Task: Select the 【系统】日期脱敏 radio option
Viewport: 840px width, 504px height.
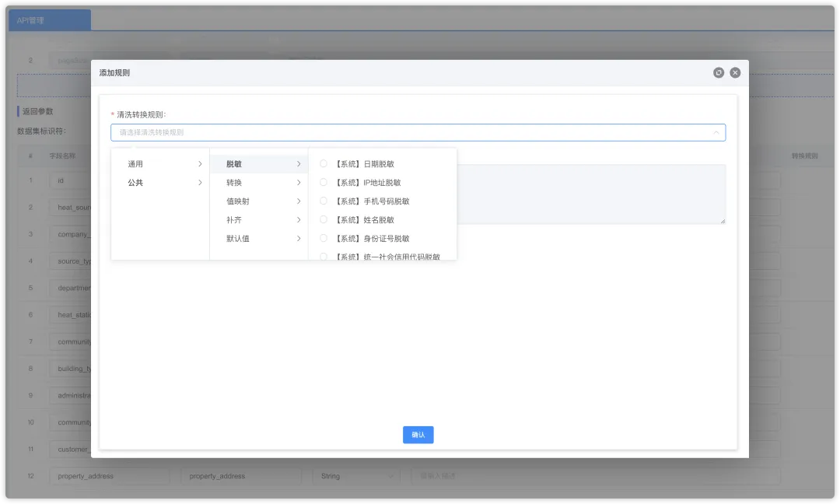Action: (324, 164)
